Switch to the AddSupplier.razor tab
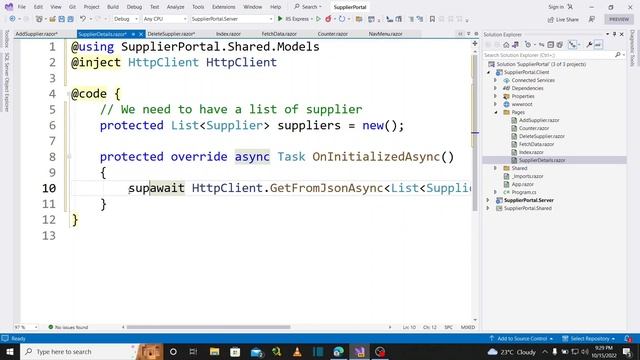 pyautogui.click(x=37, y=34)
